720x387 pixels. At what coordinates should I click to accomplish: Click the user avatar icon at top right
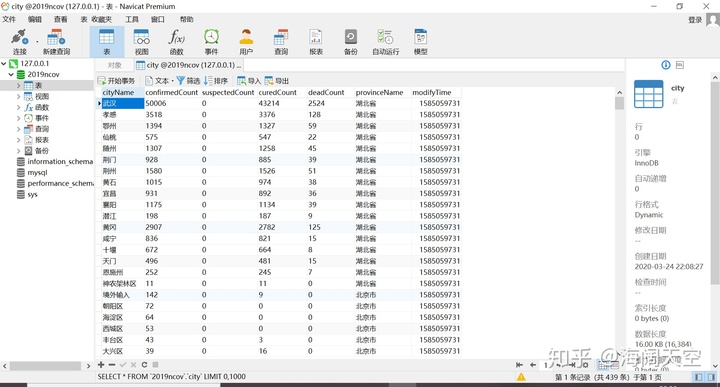tap(713, 20)
